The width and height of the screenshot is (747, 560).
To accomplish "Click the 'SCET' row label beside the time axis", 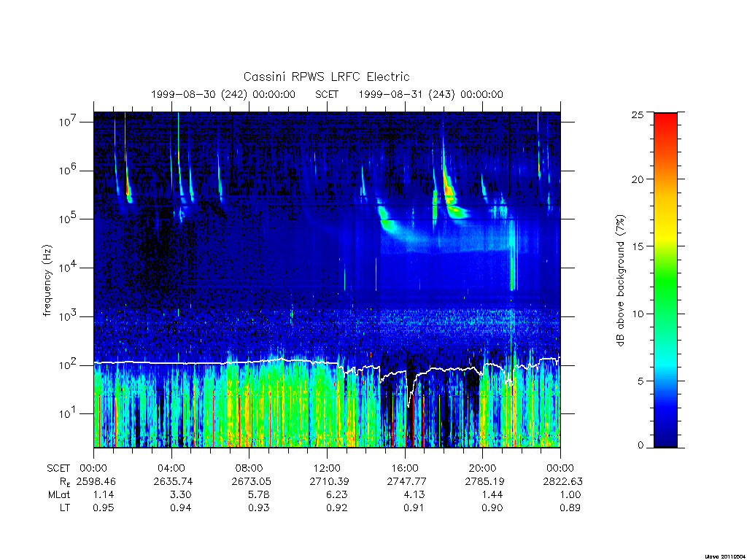I will coord(58,468).
